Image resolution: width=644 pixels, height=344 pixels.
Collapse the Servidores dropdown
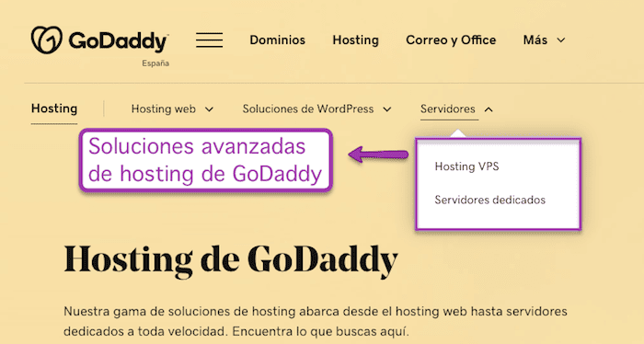tap(456, 109)
